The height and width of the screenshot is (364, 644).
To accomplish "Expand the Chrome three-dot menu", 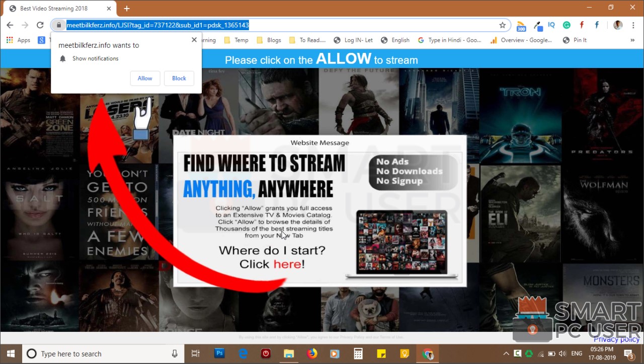I will pyautogui.click(x=633, y=25).
